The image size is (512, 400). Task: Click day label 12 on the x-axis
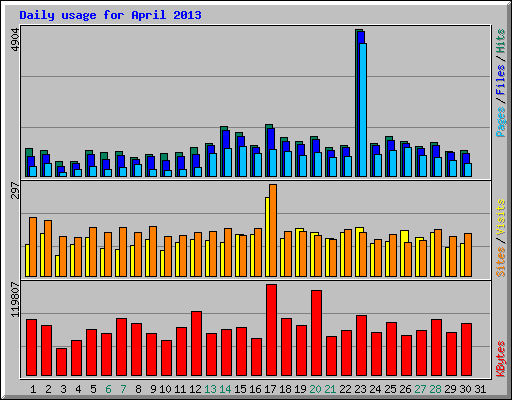click(195, 389)
